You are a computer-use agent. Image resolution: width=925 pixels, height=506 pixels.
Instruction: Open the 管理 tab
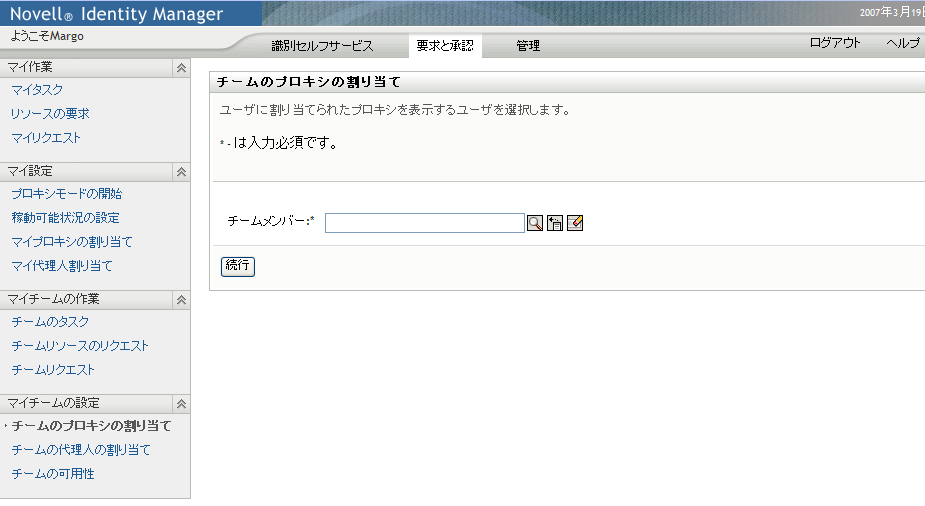pyautogui.click(x=528, y=45)
